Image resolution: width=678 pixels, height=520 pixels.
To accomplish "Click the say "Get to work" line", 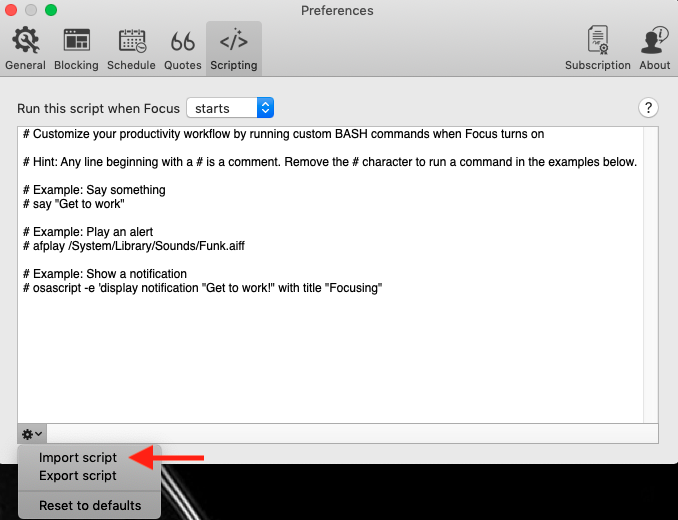I will pos(74,204).
